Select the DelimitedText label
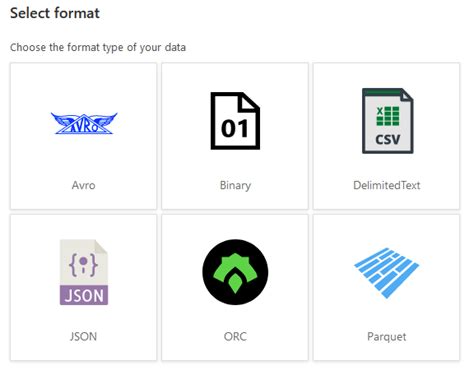The height and width of the screenshot is (375, 474). (387, 185)
